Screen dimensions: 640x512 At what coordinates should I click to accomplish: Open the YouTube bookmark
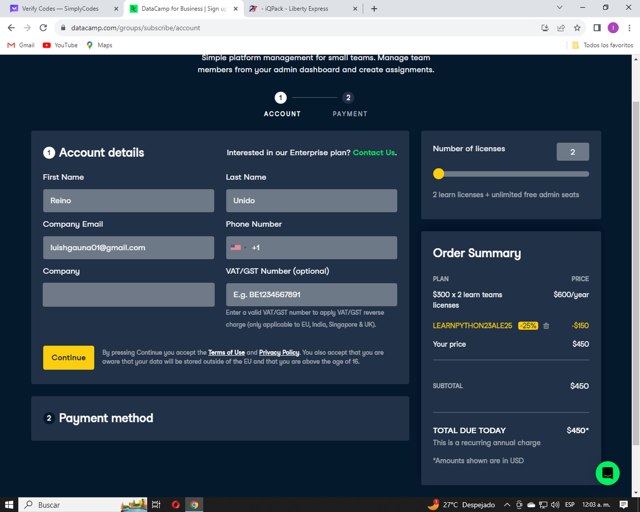(x=60, y=45)
